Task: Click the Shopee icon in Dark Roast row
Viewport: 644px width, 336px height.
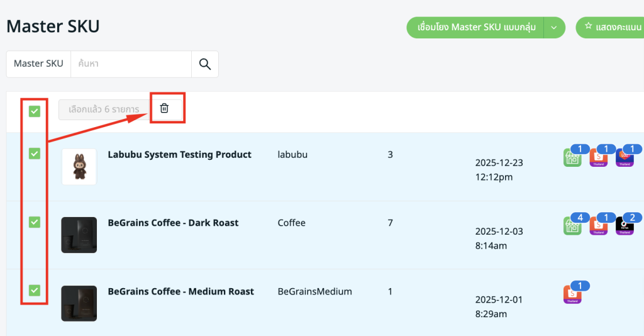Action: click(598, 226)
